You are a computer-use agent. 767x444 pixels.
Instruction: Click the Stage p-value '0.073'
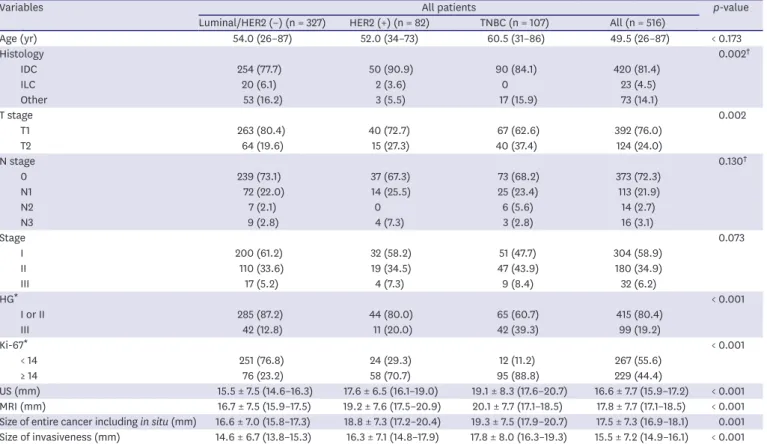tap(731, 238)
